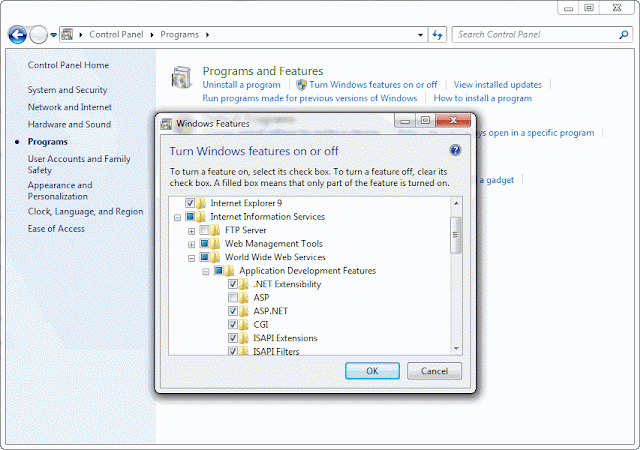Uncheck the Internet Explorer 9 checkbox
Viewport: 640px width, 450px height.
190,203
